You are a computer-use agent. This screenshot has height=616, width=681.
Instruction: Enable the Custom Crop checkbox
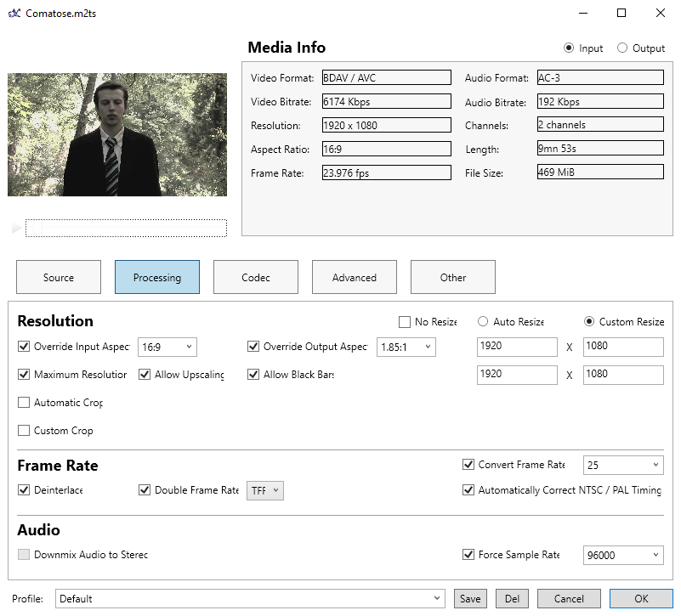(24, 431)
